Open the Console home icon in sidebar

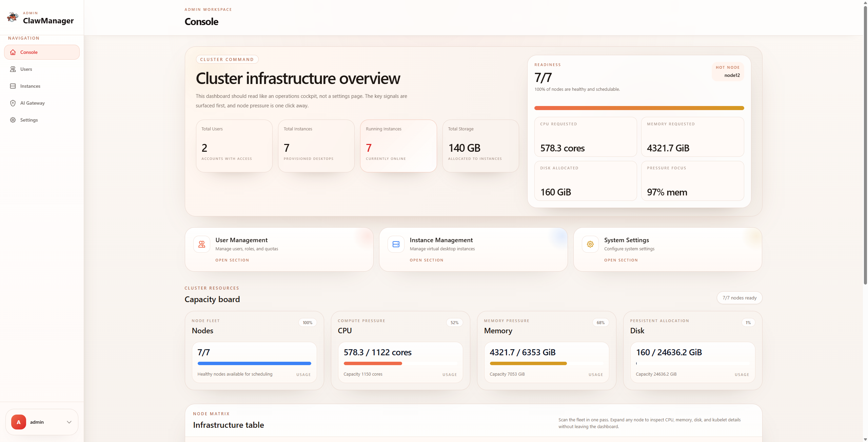pos(13,52)
